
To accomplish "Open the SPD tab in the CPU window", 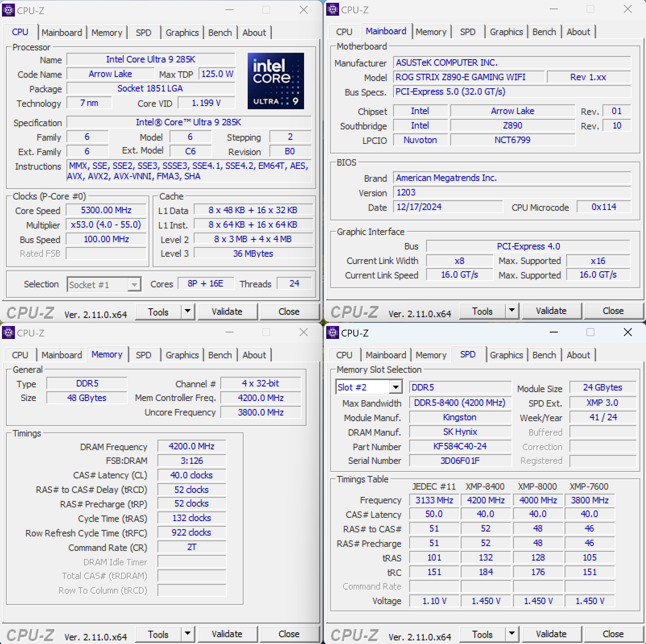I will [x=144, y=33].
